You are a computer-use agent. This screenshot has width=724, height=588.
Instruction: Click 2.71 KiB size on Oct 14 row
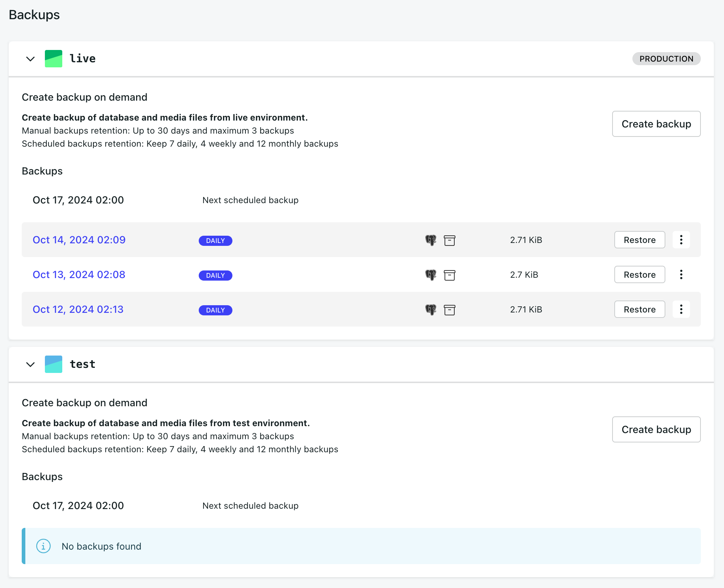[526, 240]
